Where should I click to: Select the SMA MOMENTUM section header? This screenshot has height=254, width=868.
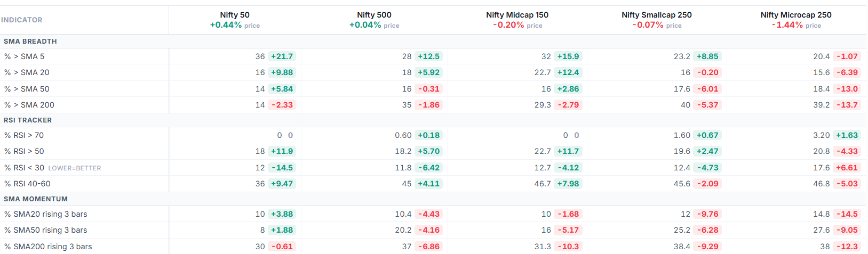click(x=36, y=199)
